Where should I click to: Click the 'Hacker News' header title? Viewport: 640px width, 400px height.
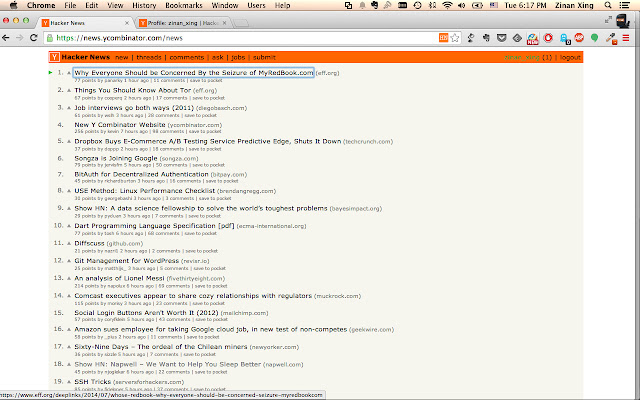85,57
